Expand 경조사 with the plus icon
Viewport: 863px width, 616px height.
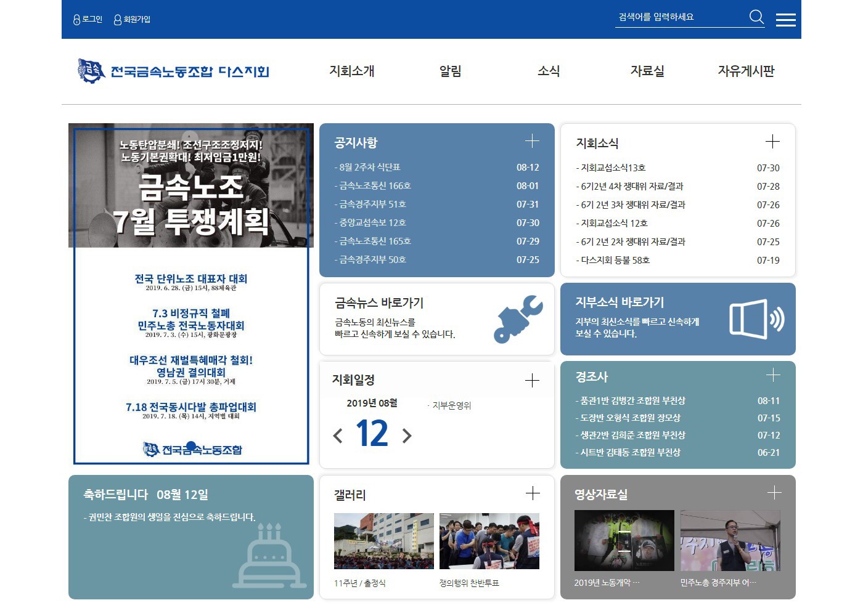point(773,375)
